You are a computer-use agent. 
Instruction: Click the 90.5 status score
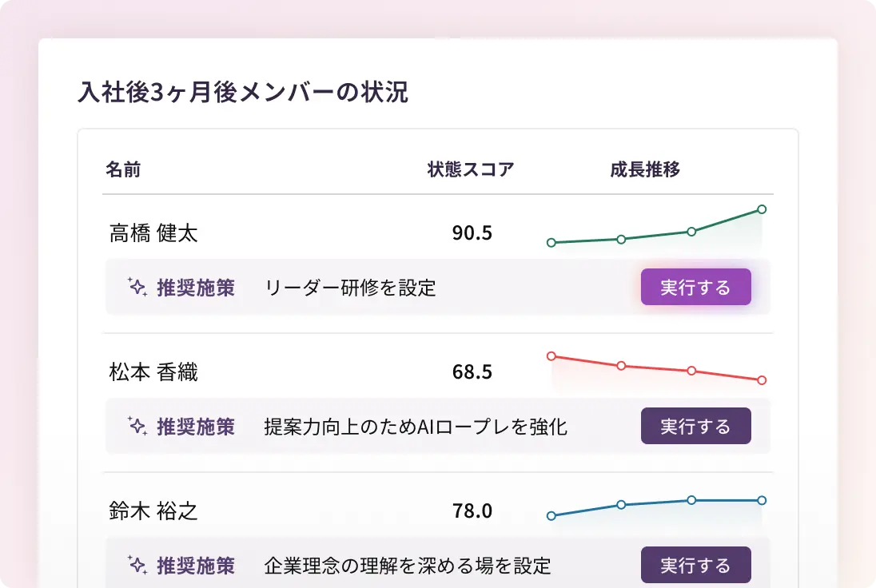coord(472,233)
